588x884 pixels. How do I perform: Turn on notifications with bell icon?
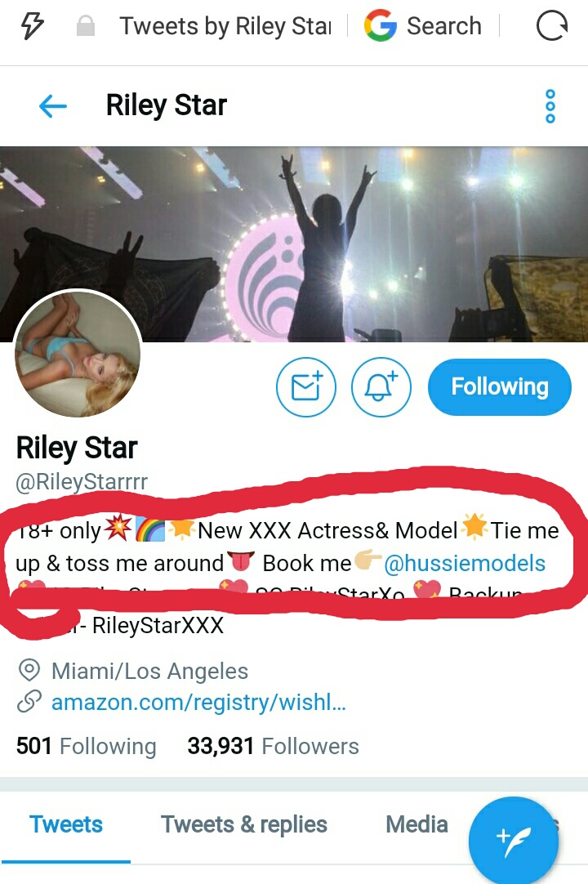(381, 387)
